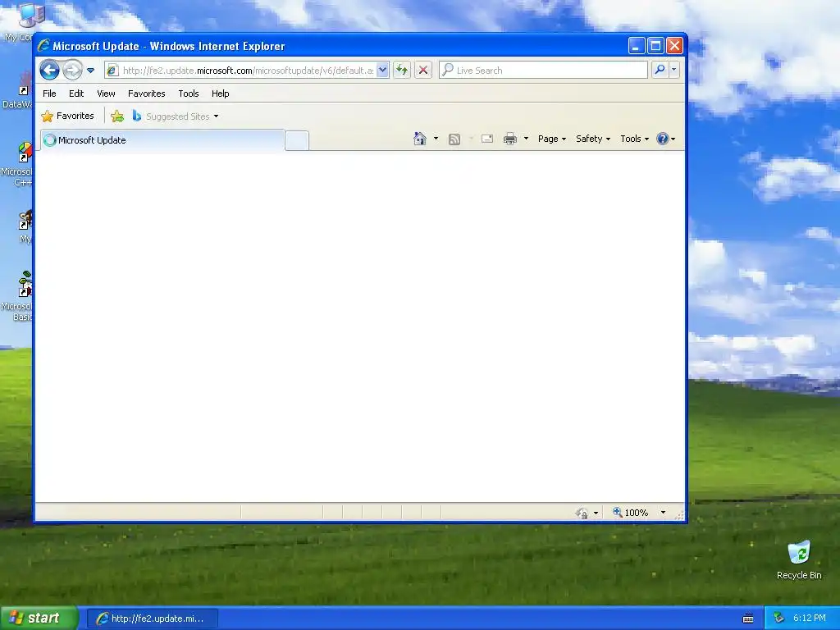This screenshot has height=630, width=840.
Task: Go back with the Back arrow button
Action: (x=49, y=71)
